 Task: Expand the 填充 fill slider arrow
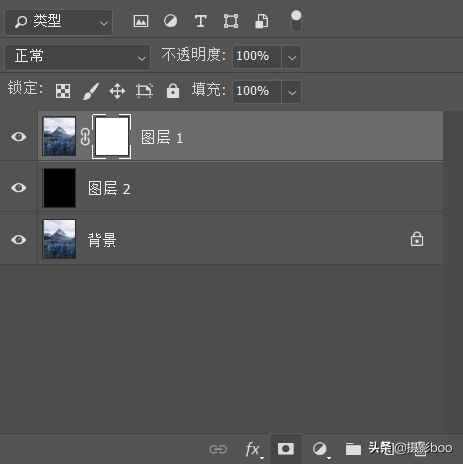[x=292, y=92]
